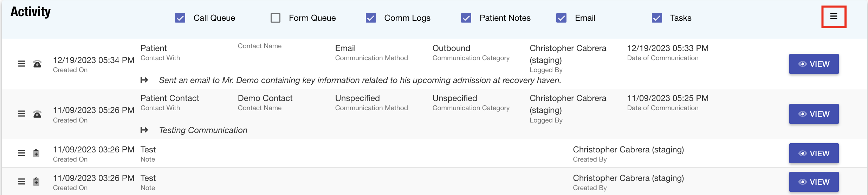This screenshot has height=195, width=868.
Task: Uncheck the Tasks filter checkbox
Action: pos(657,18)
